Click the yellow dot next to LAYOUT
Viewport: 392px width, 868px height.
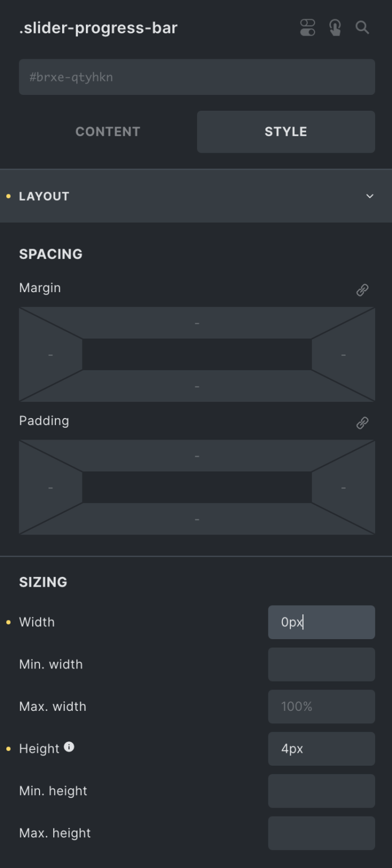pyautogui.click(x=8, y=196)
